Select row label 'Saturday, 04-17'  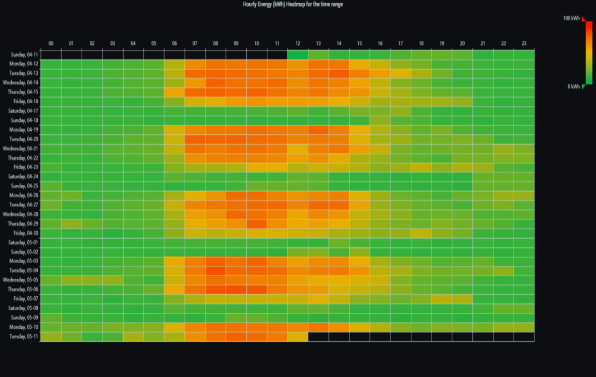click(24, 111)
